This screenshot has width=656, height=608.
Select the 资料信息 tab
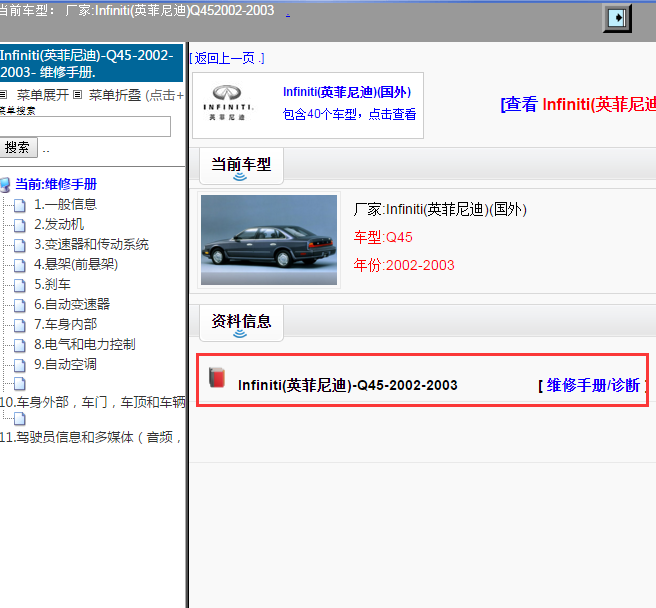(241, 323)
